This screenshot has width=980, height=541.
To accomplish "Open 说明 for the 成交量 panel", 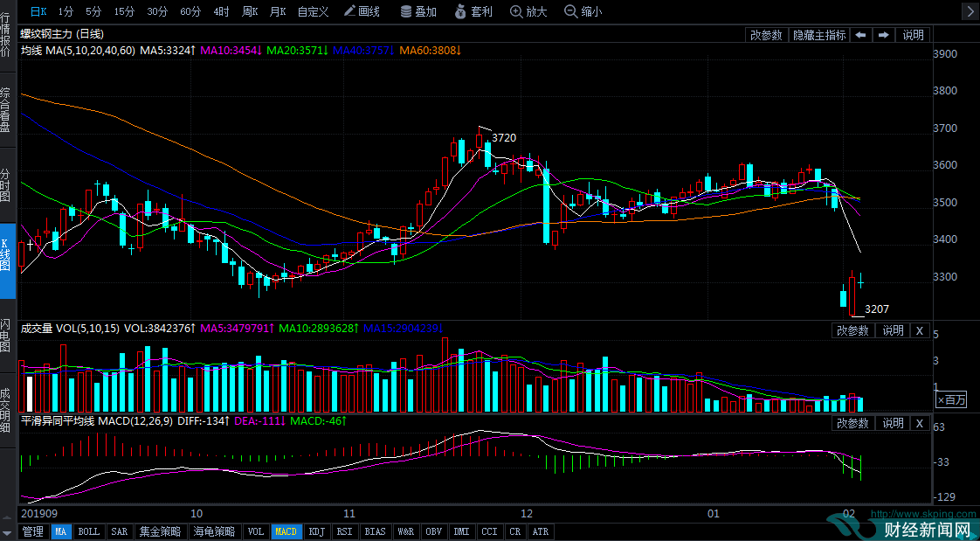I will [x=893, y=331].
